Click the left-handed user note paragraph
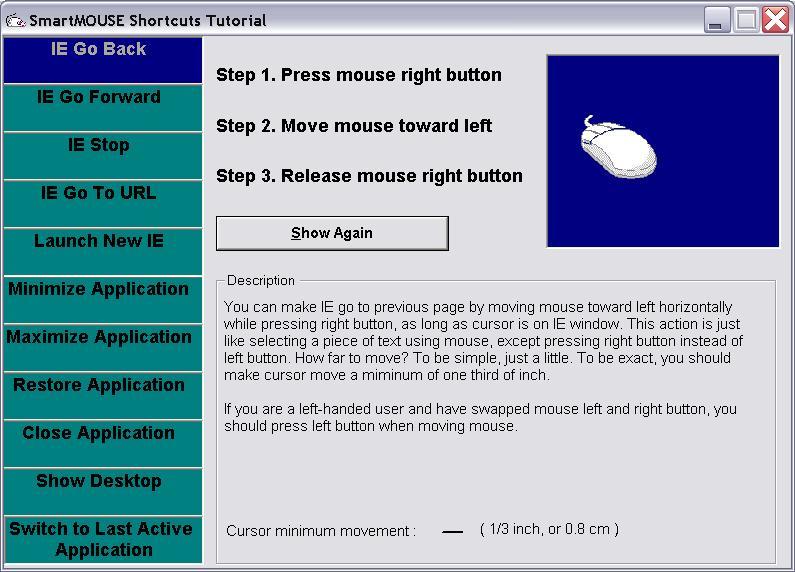Image resolution: width=795 pixels, height=572 pixels. point(480,417)
